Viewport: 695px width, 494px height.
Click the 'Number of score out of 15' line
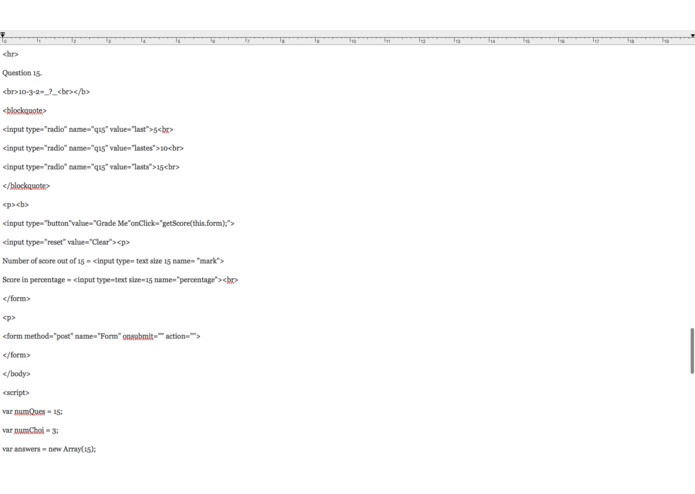click(113, 261)
